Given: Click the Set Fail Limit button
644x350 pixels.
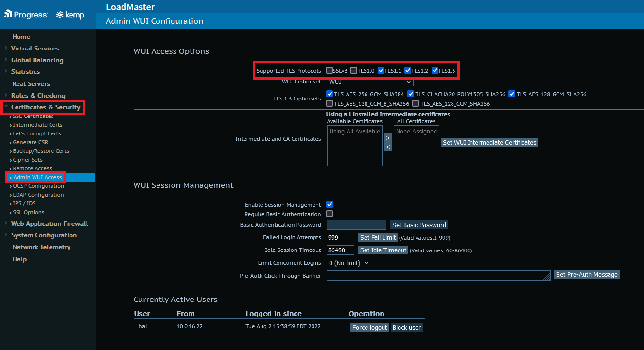Looking at the screenshot, I should 378,237.
